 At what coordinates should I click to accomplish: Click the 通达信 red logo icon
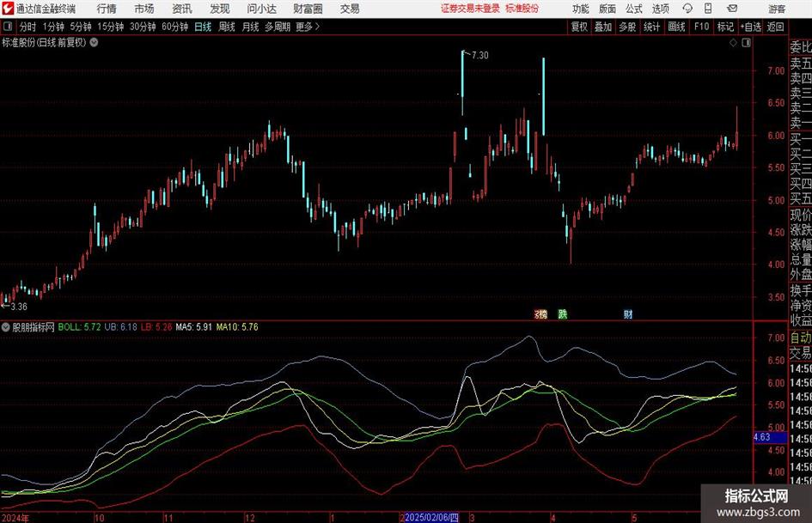pos(8,9)
